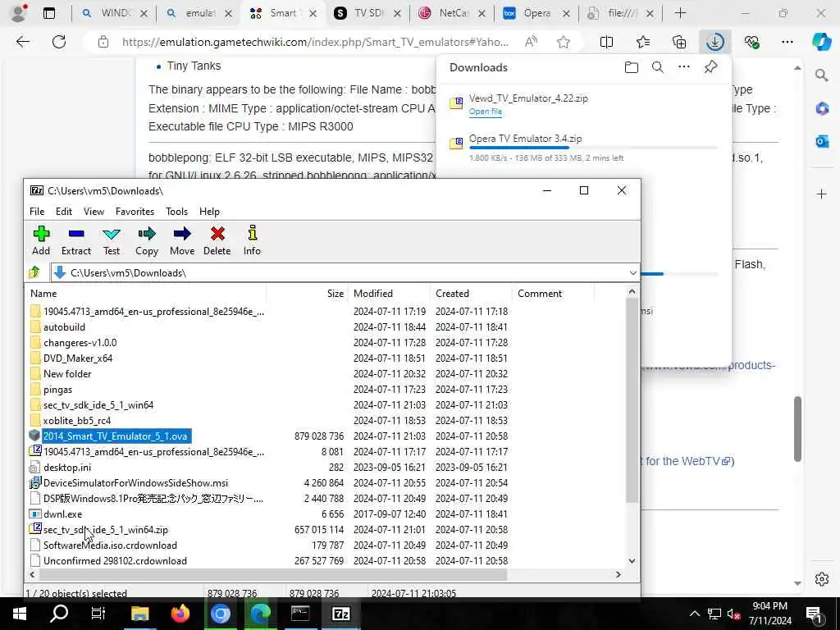
Task: Open File Explorer from the taskbar
Action: pos(139,614)
